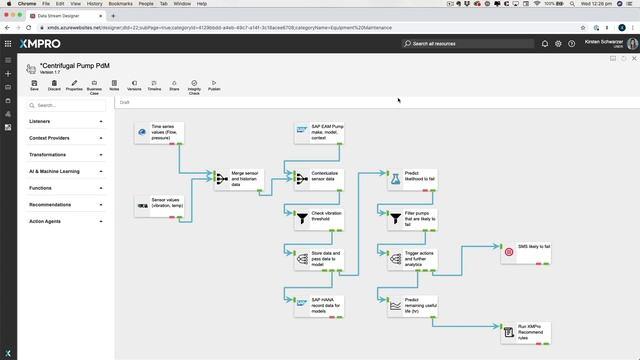Expand the Functions category
The width and height of the screenshot is (640, 360).
(x=65, y=189)
